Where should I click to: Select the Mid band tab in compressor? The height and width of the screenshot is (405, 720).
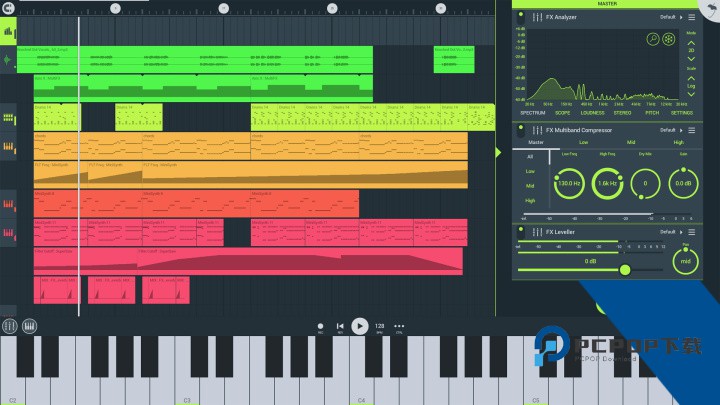point(631,143)
